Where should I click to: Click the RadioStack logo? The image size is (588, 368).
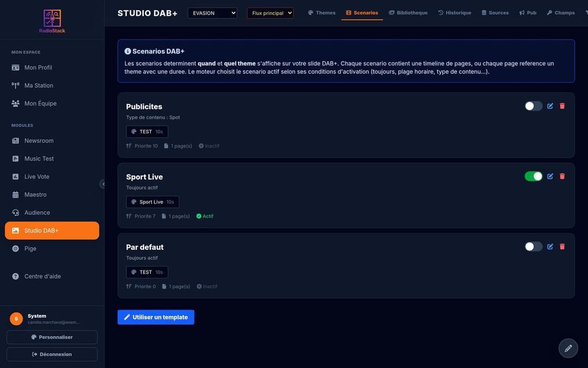click(x=52, y=21)
